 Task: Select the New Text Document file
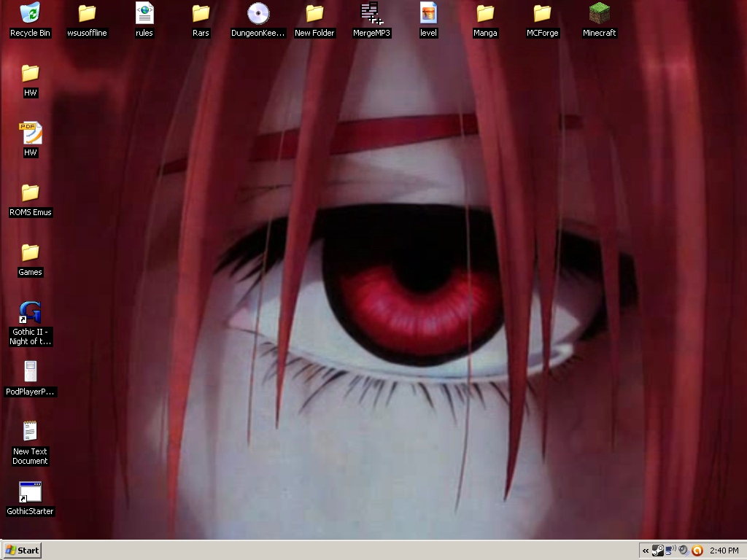point(30,432)
